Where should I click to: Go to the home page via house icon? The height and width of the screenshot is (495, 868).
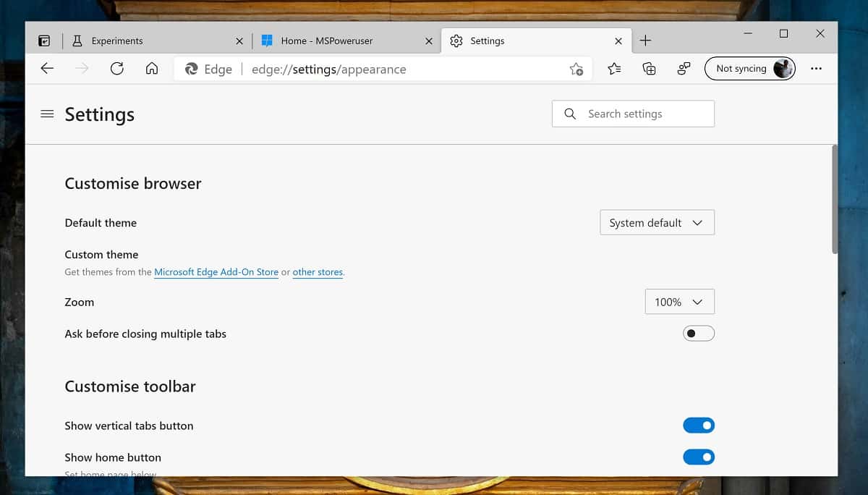152,69
